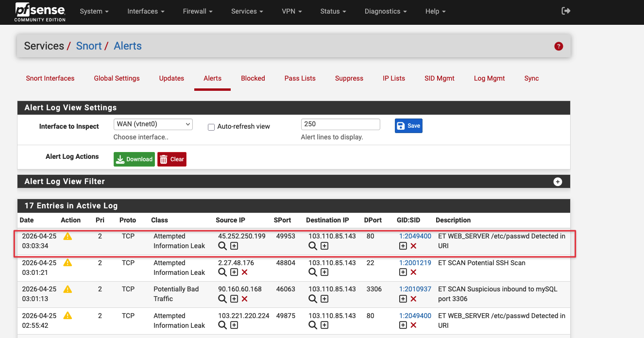This screenshot has height=338, width=644.
Task: Open the 1:2049400 SID link in first row
Action: (x=415, y=236)
